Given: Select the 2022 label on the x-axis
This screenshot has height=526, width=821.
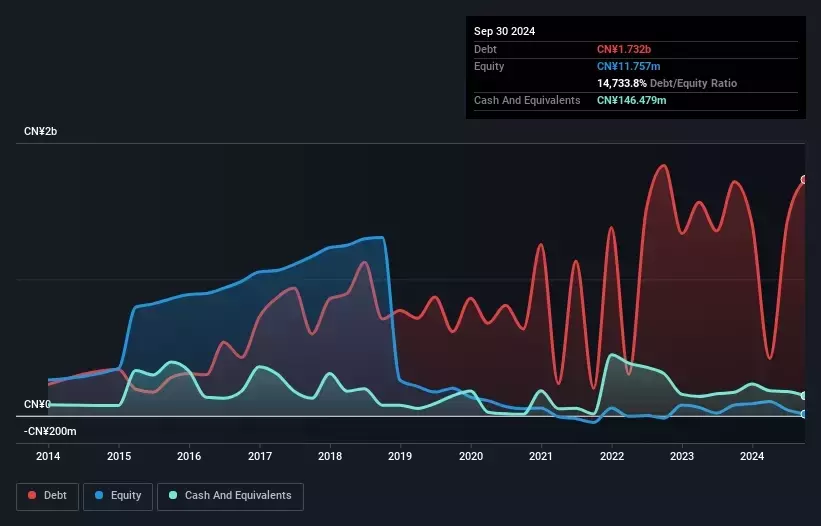Looking at the screenshot, I should tap(612, 456).
